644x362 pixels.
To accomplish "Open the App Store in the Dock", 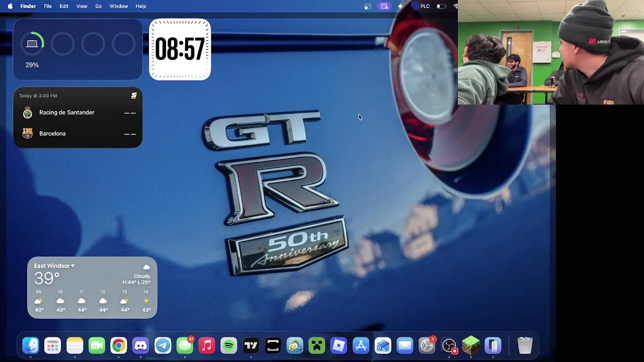I will [361, 345].
